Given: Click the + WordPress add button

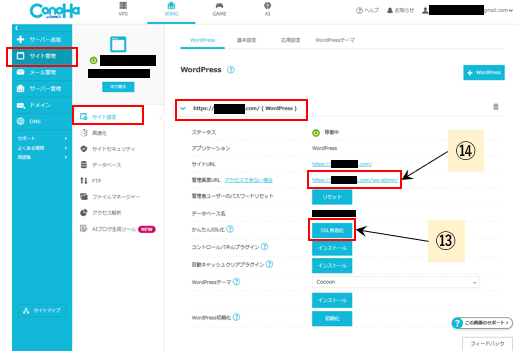Looking at the screenshot, I should (484, 72).
